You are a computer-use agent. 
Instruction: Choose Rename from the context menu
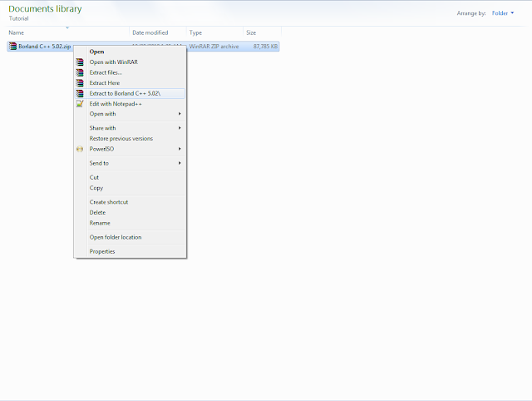(x=130, y=223)
